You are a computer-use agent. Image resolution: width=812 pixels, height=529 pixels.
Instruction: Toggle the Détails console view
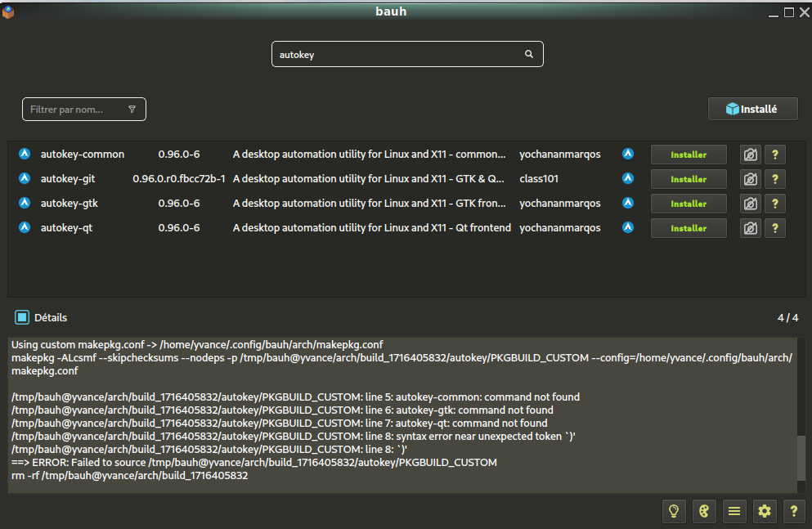22,317
